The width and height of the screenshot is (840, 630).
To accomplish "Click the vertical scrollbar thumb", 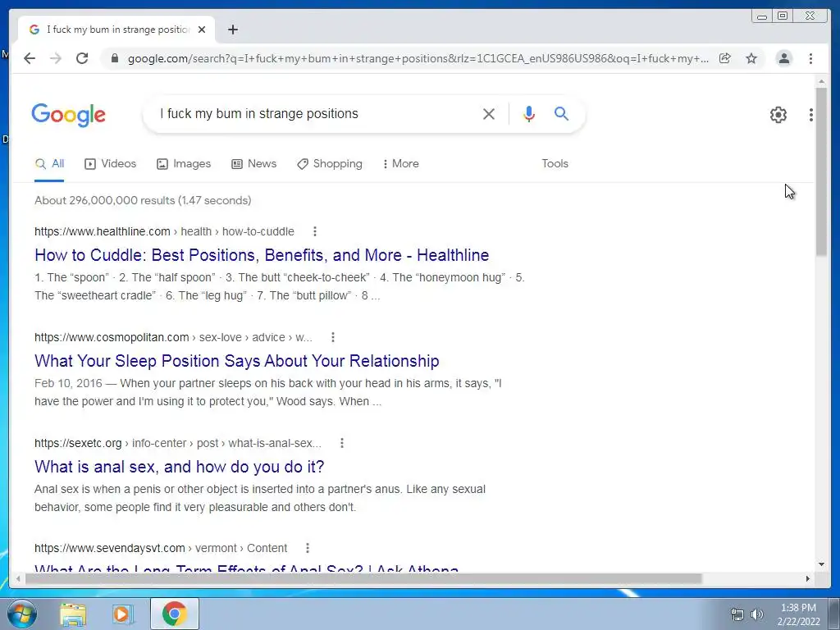I will [x=821, y=171].
